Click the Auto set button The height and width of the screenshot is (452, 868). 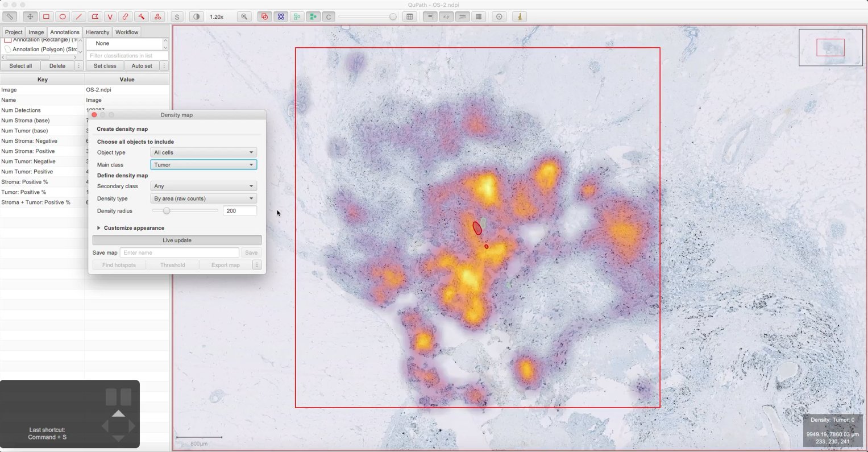142,66
